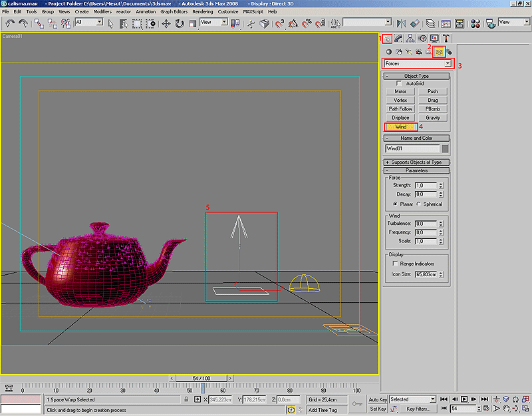Image resolution: width=532 pixels, height=416 pixels.
Task: Open the Rendering menu
Action: (x=203, y=11)
